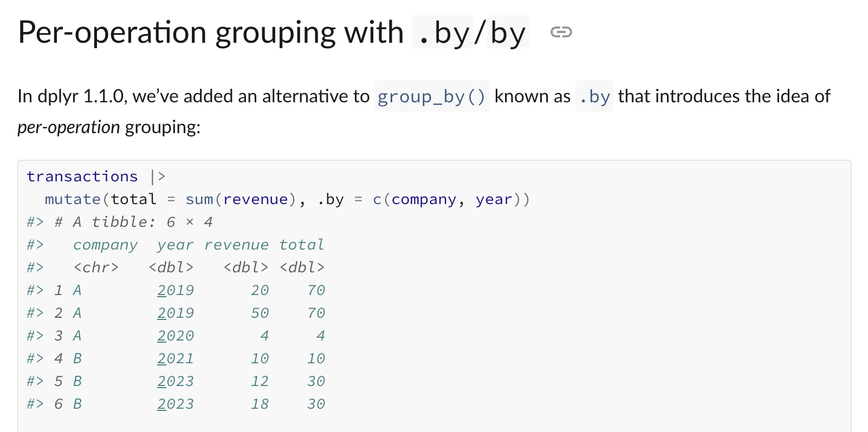The height and width of the screenshot is (432, 868).
Task: Click the total column header in output
Action: [x=302, y=245]
